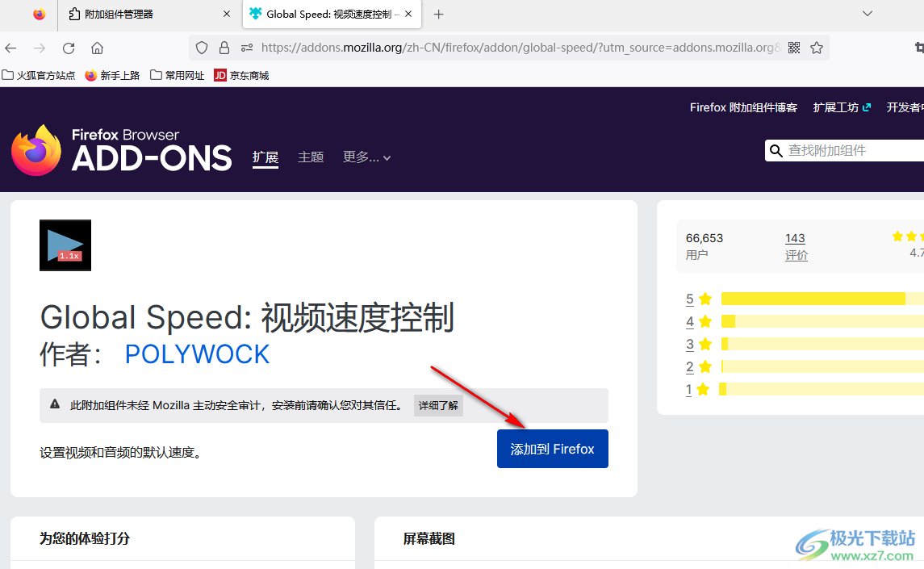Image resolution: width=924 pixels, height=569 pixels.
Task: Open the site permissions icon
Action: (247, 48)
